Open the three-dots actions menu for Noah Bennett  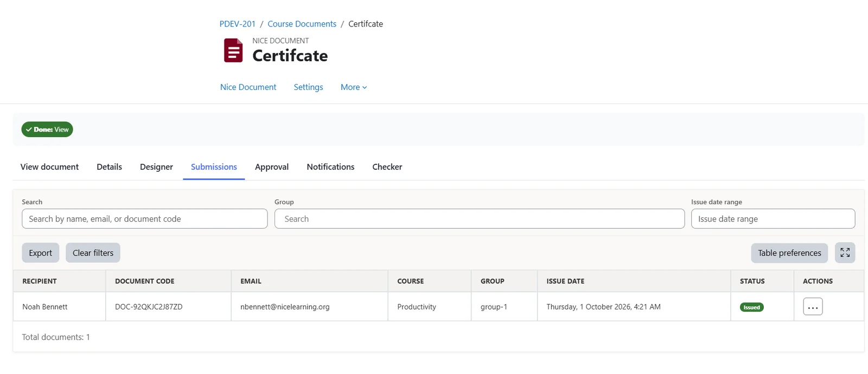tap(813, 307)
